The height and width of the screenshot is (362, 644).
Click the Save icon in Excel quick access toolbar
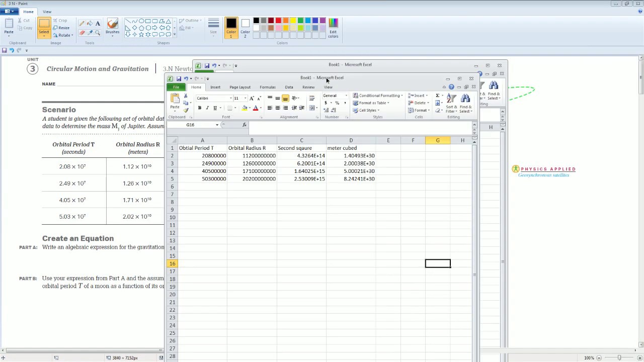tap(179, 78)
